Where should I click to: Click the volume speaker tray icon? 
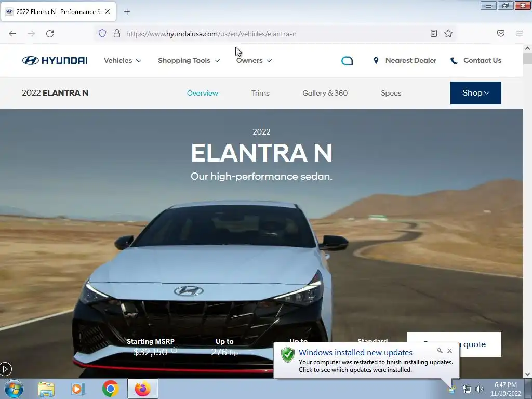point(479,389)
